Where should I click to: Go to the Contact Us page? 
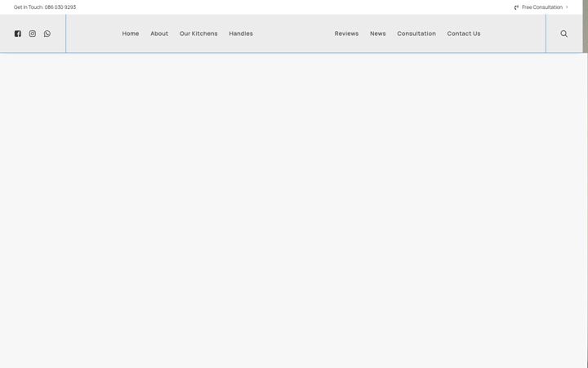(x=464, y=34)
